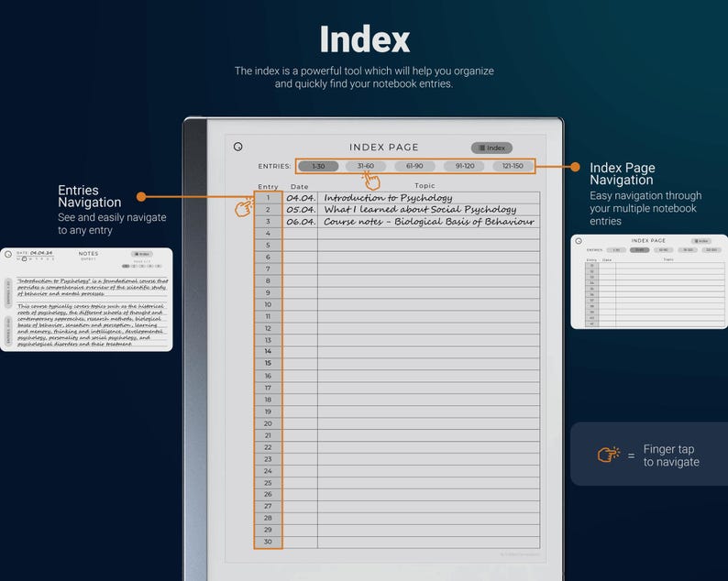Select entry number 25
Viewport: 728px width, 581px height.
[268, 483]
